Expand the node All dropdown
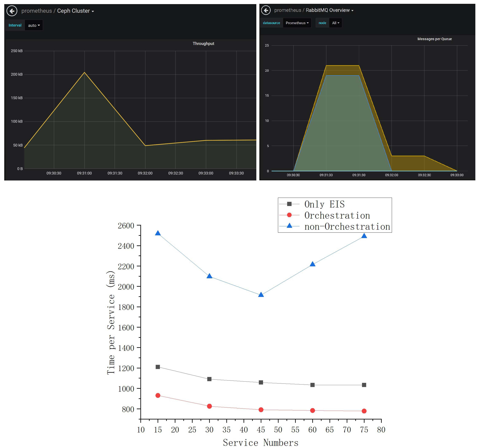Image resolution: width=479 pixels, height=448 pixels. tap(335, 23)
